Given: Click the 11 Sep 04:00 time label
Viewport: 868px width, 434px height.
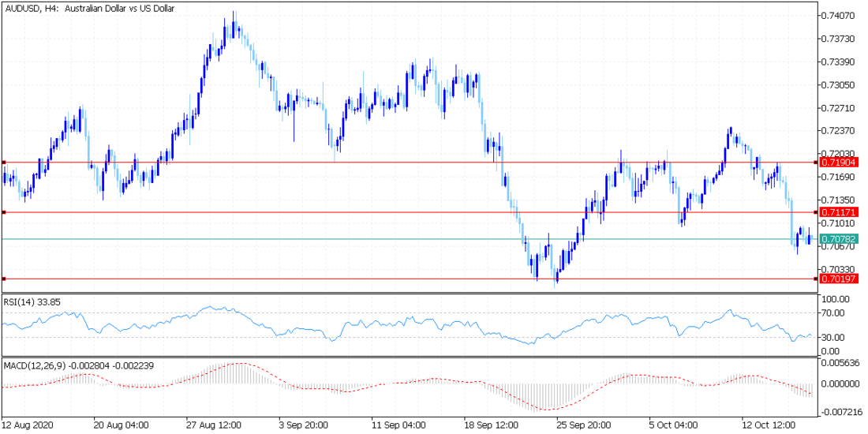Looking at the screenshot, I should 400,425.
